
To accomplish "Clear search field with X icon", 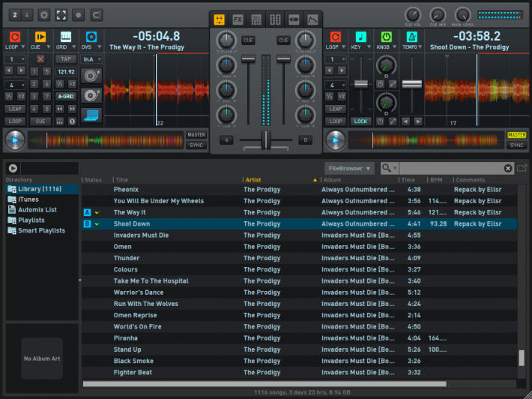I will [507, 168].
